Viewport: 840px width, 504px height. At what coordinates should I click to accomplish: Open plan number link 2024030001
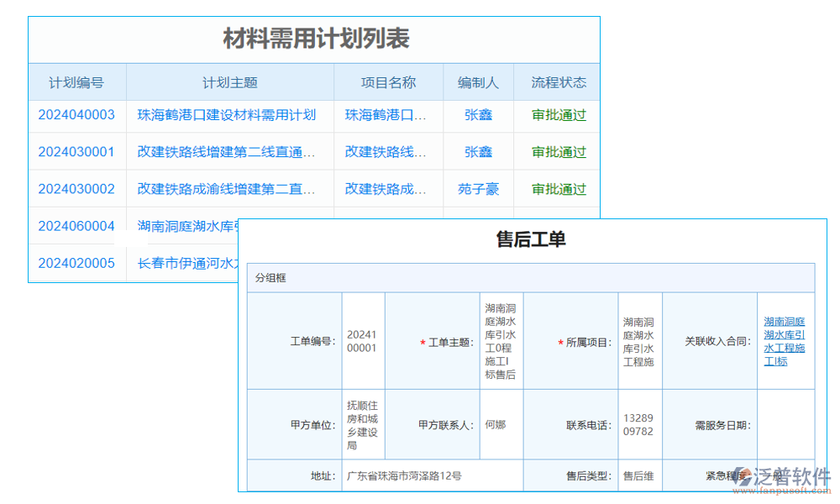[x=76, y=152]
